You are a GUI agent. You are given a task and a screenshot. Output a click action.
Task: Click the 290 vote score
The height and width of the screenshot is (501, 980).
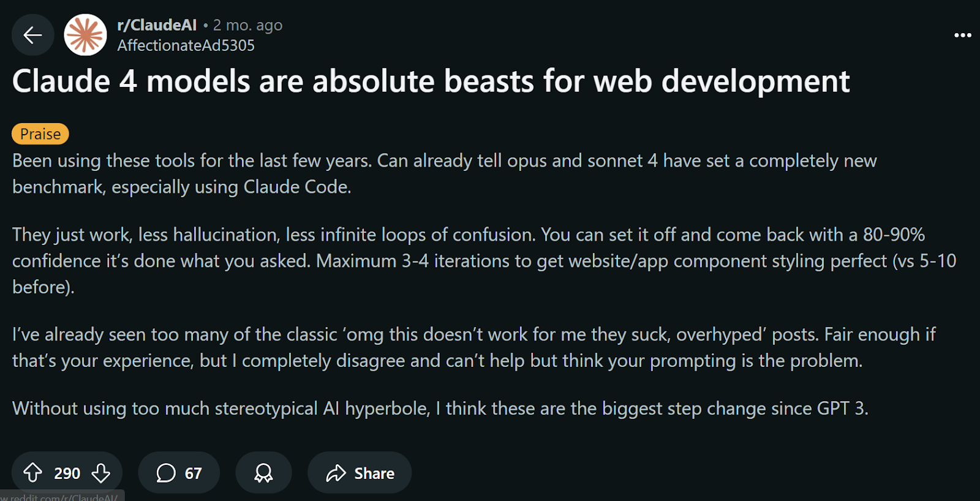(x=67, y=473)
